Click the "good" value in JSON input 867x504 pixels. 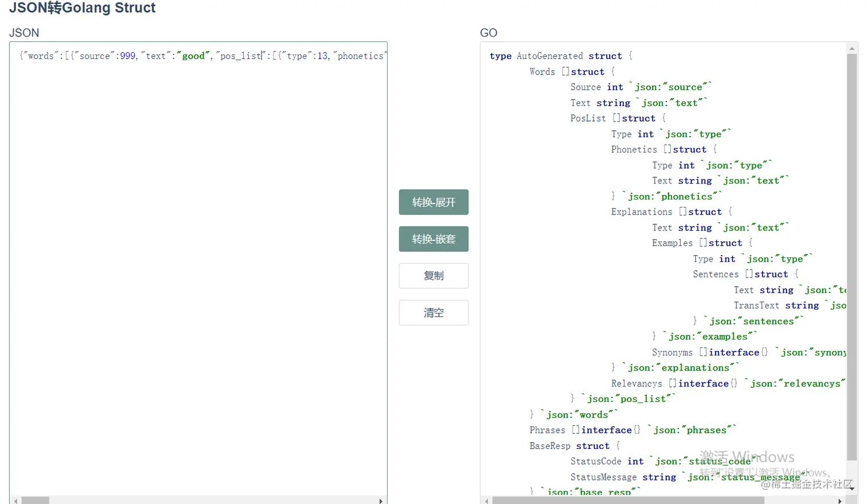pyautogui.click(x=194, y=56)
